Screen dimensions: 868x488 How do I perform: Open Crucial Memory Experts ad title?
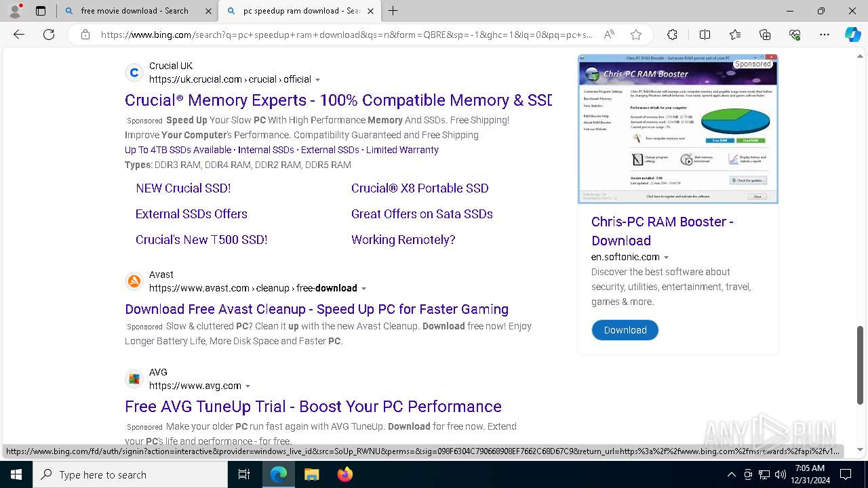[x=338, y=100]
